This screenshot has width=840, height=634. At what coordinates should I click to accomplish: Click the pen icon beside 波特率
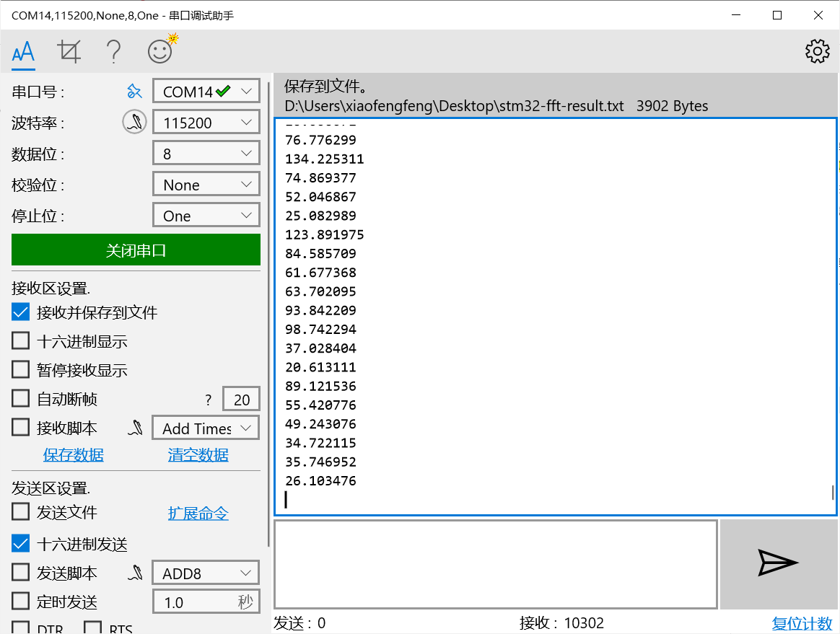pyautogui.click(x=134, y=121)
